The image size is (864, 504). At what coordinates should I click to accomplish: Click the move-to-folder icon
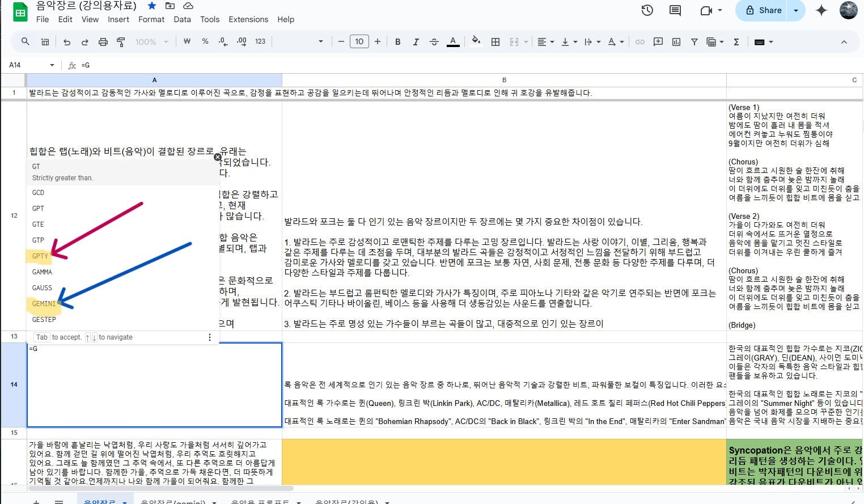coord(170,6)
